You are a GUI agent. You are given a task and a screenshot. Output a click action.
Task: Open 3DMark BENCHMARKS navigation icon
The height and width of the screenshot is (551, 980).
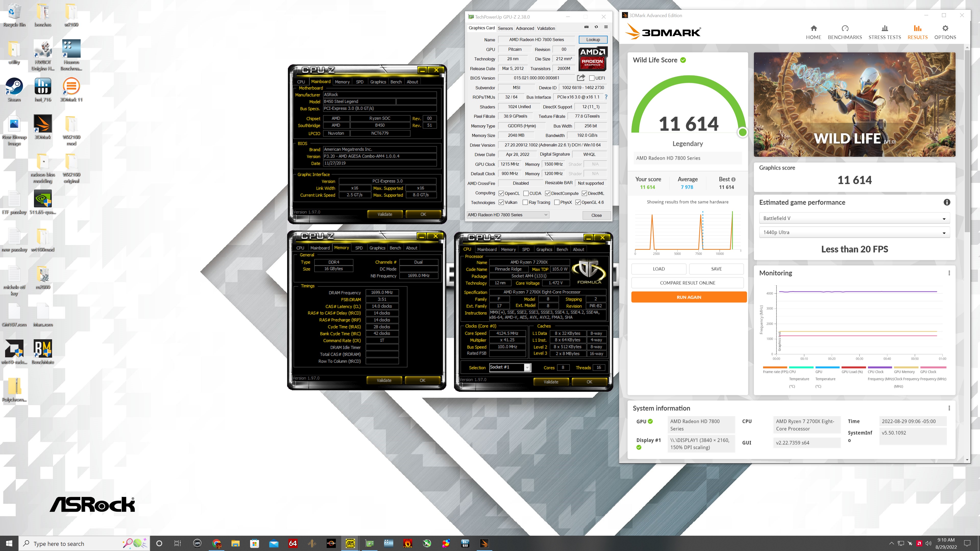click(x=845, y=29)
